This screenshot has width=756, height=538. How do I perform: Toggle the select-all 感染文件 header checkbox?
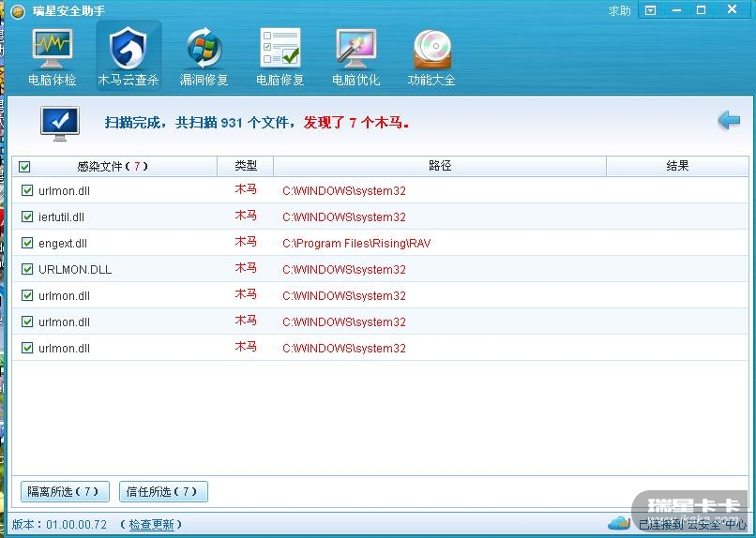coord(24,167)
